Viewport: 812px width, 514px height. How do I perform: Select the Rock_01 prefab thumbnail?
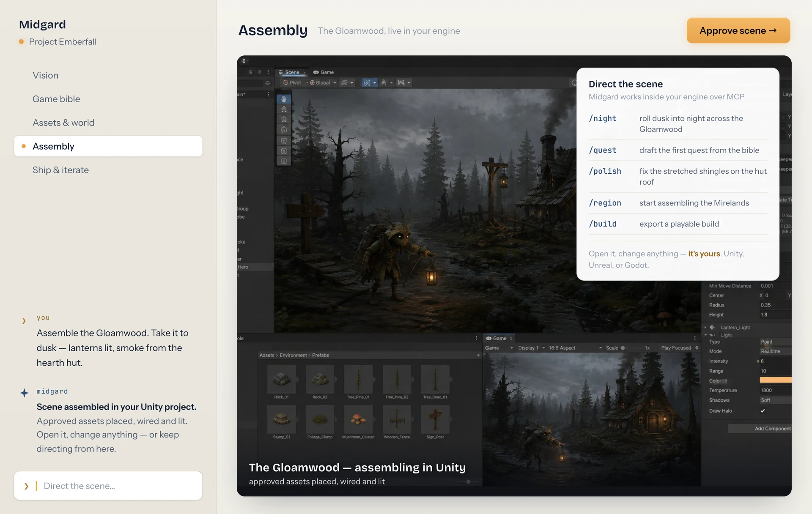pos(281,379)
